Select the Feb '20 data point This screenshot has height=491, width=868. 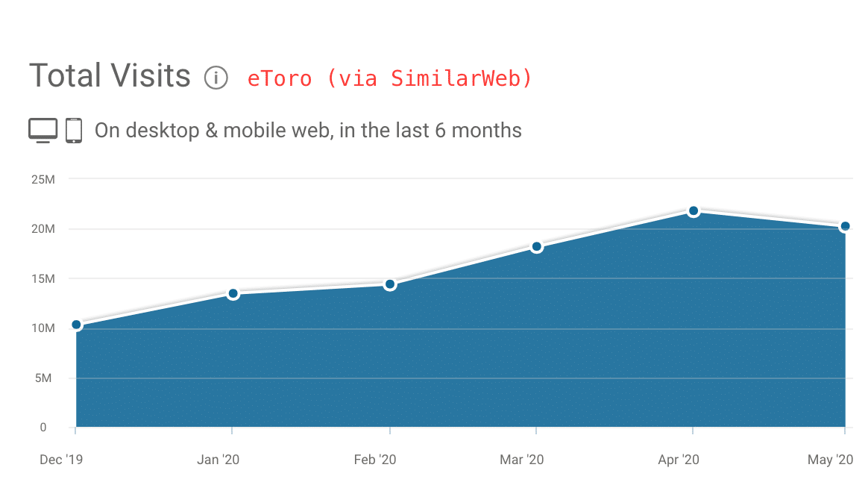[x=389, y=284]
